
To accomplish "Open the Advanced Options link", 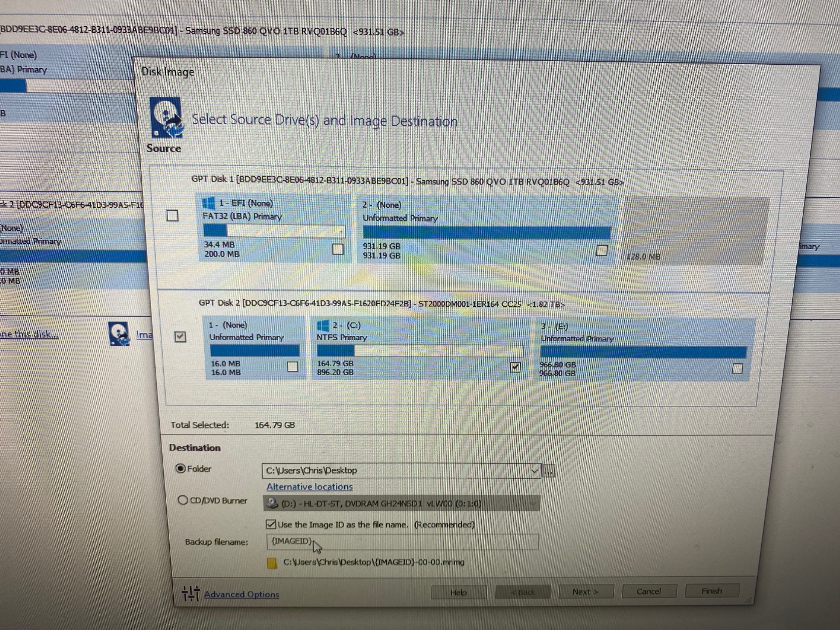I will click(x=242, y=594).
